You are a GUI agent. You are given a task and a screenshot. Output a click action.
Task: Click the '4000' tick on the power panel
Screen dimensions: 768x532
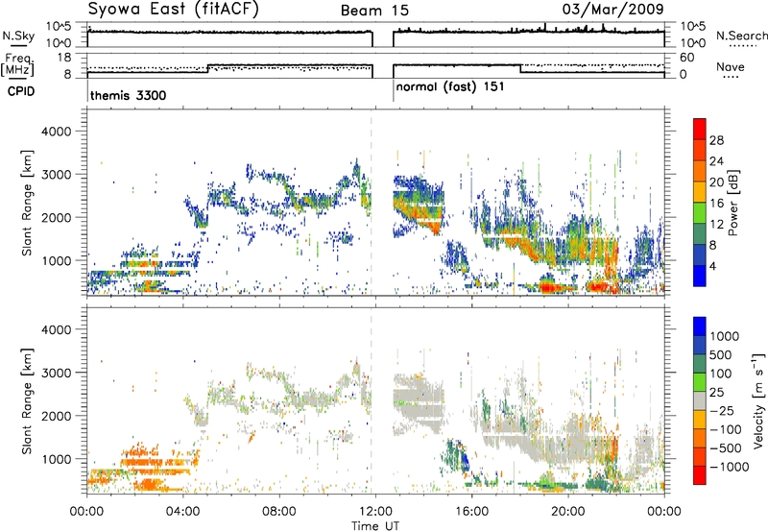pyautogui.click(x=56, y=132)
